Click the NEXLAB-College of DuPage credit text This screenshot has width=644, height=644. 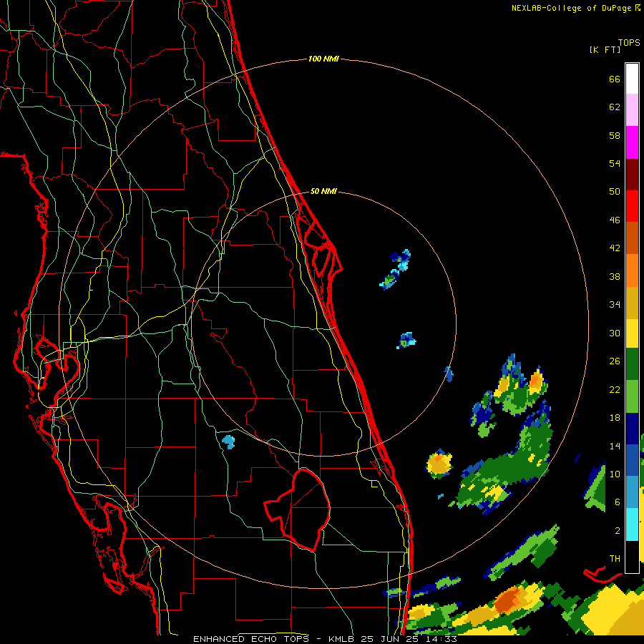[575, 8]
